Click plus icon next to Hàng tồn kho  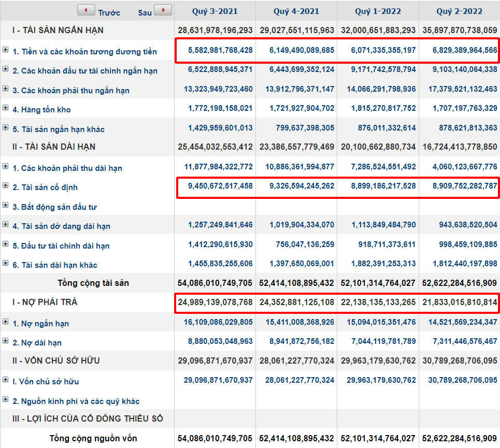[6, 108]
